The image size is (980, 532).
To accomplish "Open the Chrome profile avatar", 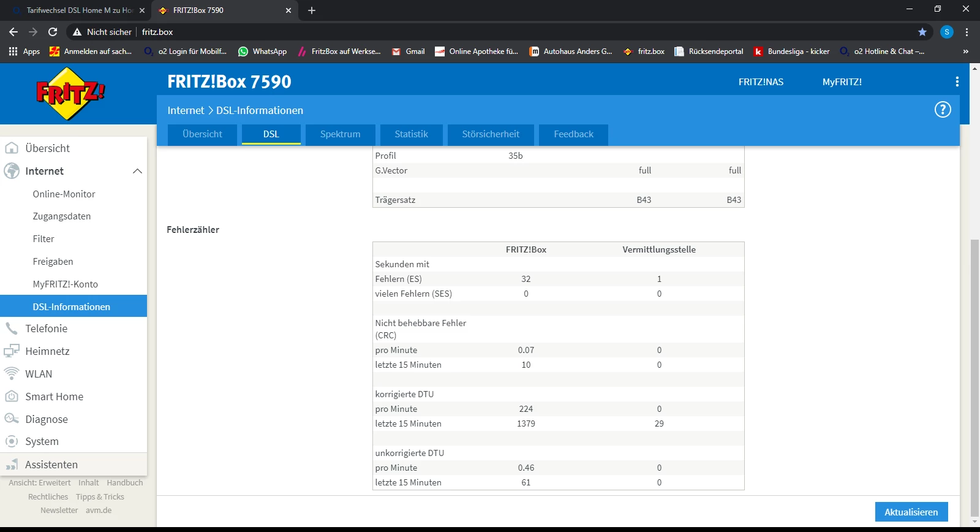I will (x=947, y=32).
